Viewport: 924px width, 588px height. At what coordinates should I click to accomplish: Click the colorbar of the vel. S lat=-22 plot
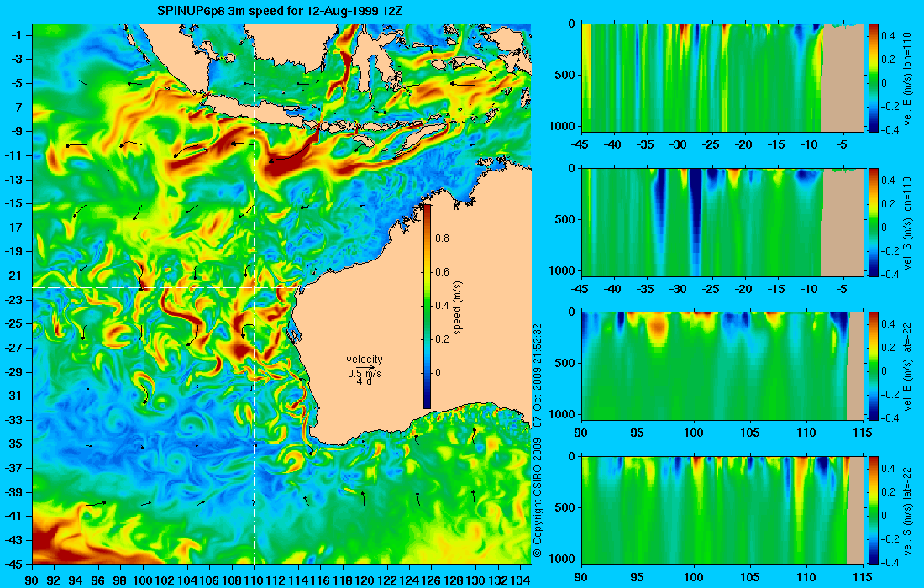[x=873, y=510]
